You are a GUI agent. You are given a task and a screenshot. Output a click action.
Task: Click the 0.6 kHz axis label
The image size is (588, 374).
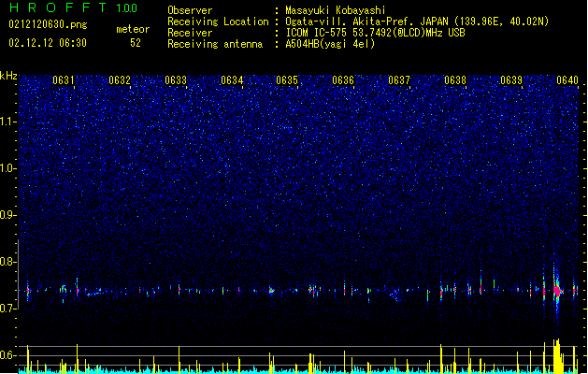[7, 355]
